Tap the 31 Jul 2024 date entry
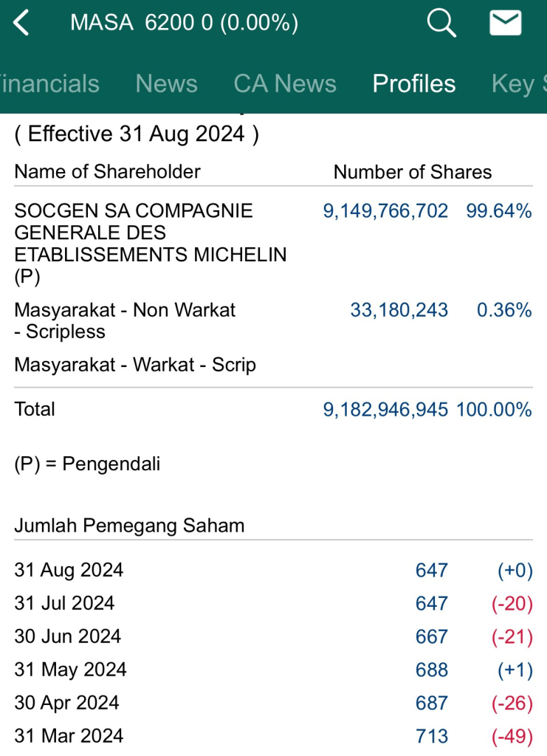The width and height of the screenshot is (547, 756). click(64, 603)
